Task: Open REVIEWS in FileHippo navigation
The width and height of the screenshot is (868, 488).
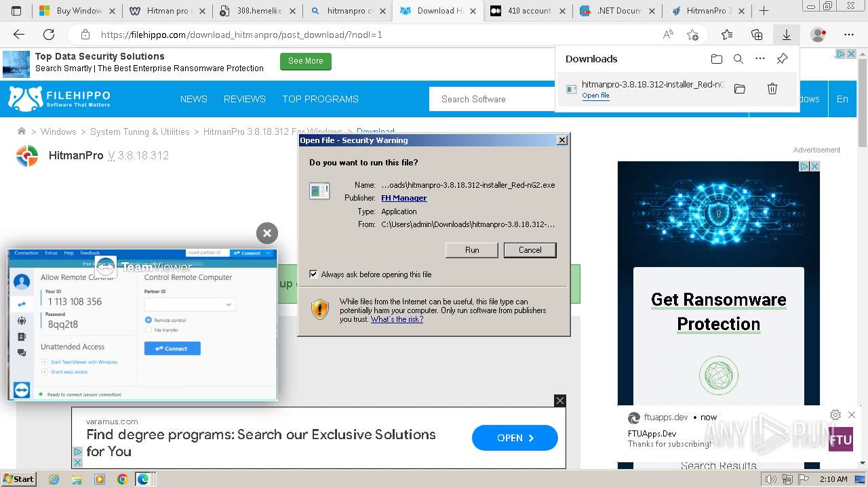Action: tap(245, 99)
